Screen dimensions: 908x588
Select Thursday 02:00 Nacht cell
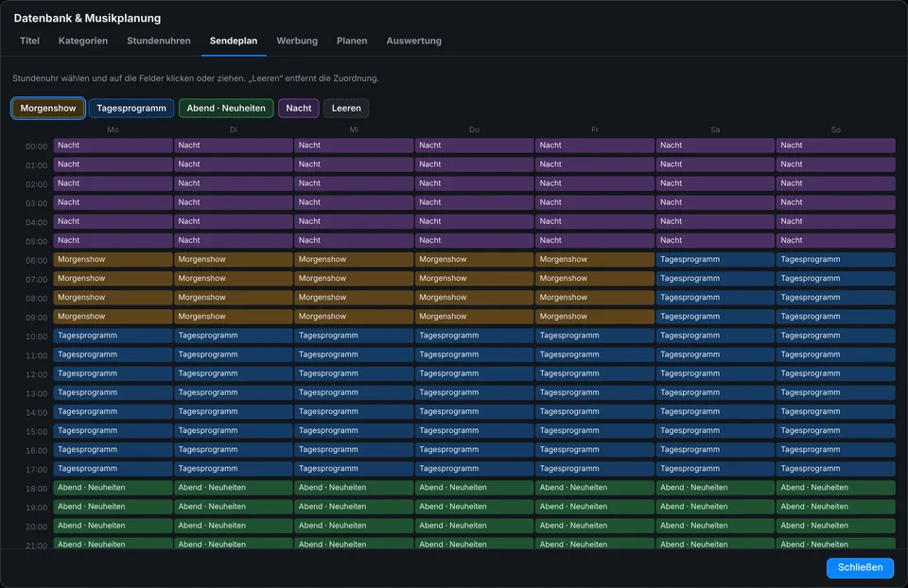click(474, 183)
